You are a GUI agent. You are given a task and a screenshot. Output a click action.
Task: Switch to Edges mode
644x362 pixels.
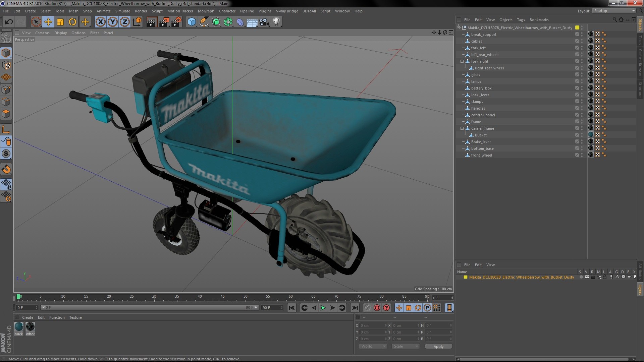coord(6,102)
